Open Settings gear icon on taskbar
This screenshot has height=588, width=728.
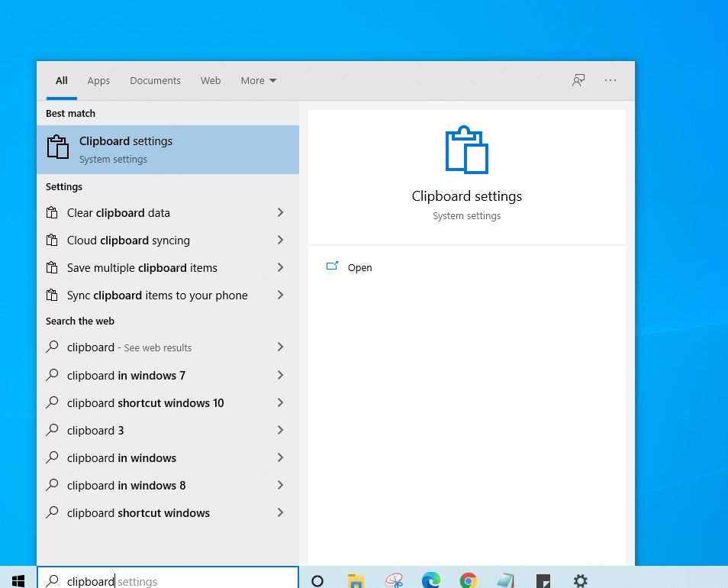(581, 580)
